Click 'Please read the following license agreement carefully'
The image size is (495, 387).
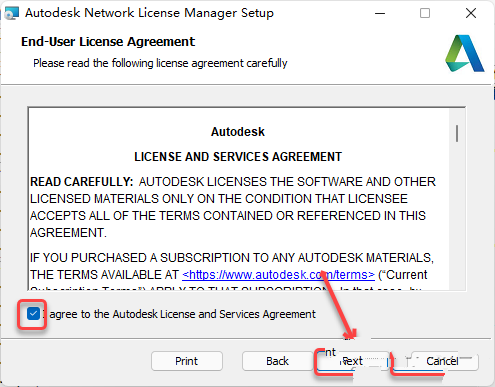[160, 63]
